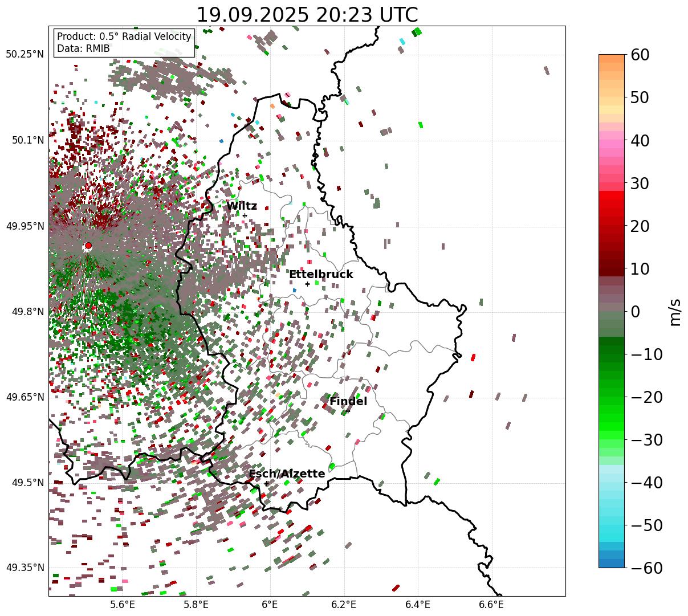
Task: Click the 5.6°E longitude tick label
Action: [123, 605]
